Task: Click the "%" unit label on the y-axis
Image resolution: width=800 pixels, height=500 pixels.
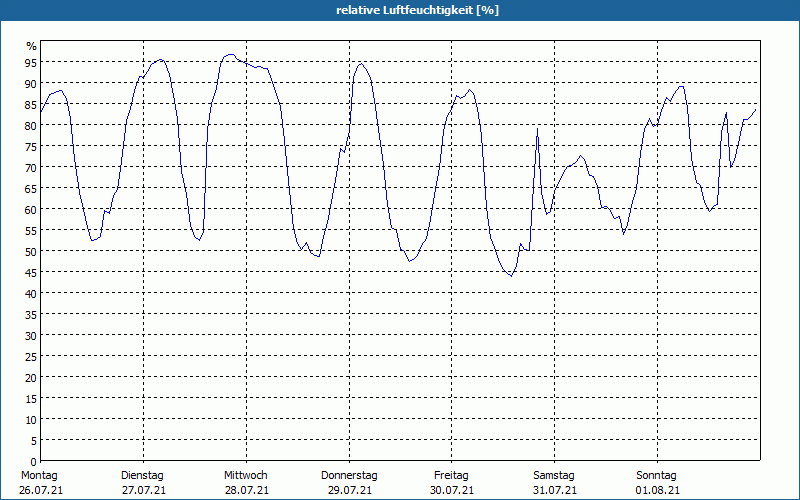Action: pos(31,46)
